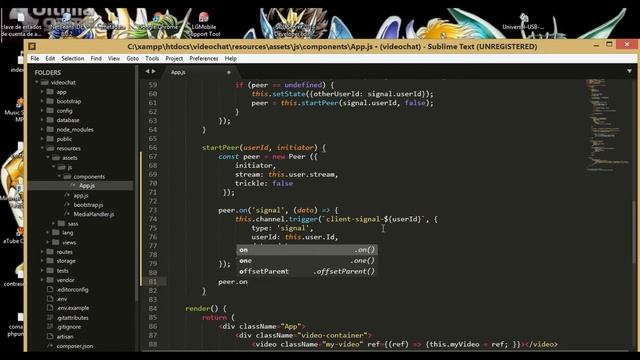The width and height of the screenshot is (640, 360).
Task: Expand the vendor folder
Action: tap(42, 280)
